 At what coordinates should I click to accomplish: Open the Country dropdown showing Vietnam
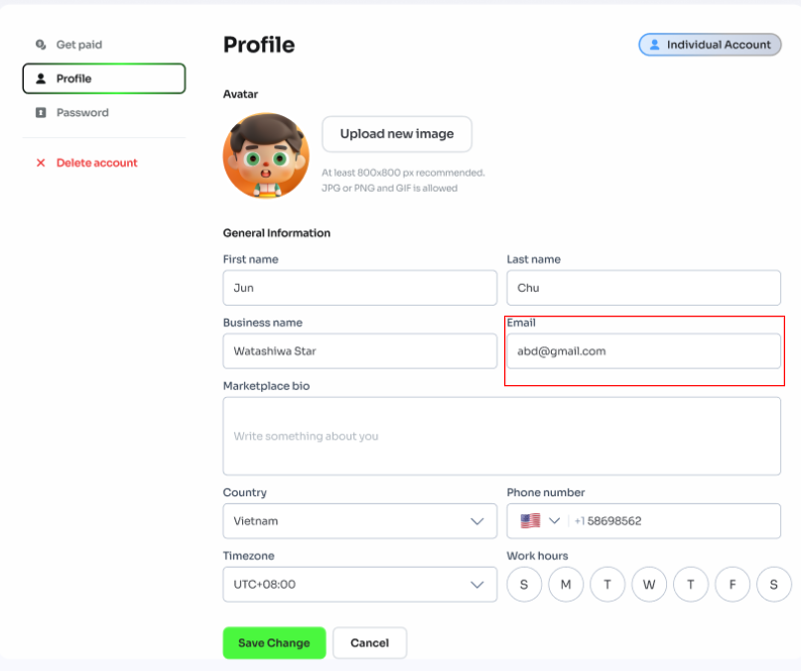coord(359,520)
